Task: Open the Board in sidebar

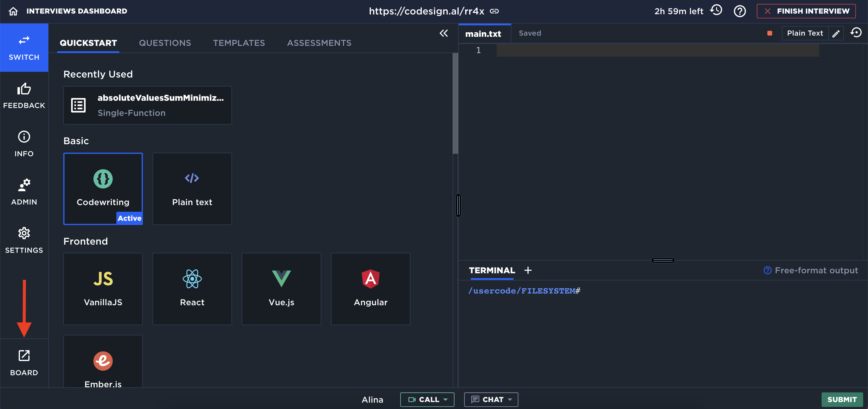Action: (x=24, y=363)
